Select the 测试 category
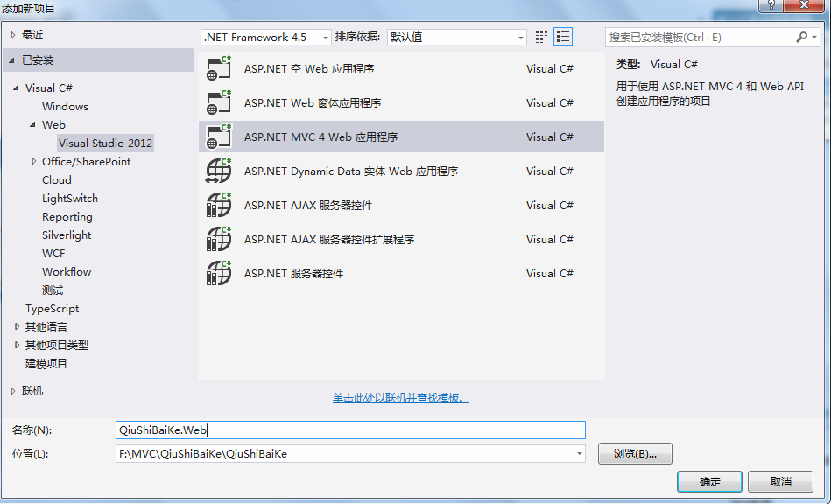The height and width of the screenshot is (504, 831). tap(53, 290)
